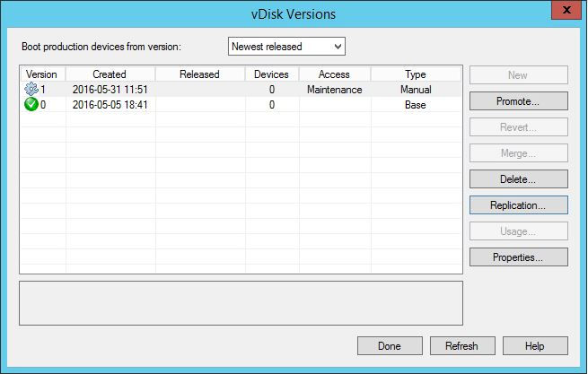Click the maintenance gear icon for version 1

pyautogui.click(x=31, y=89)
